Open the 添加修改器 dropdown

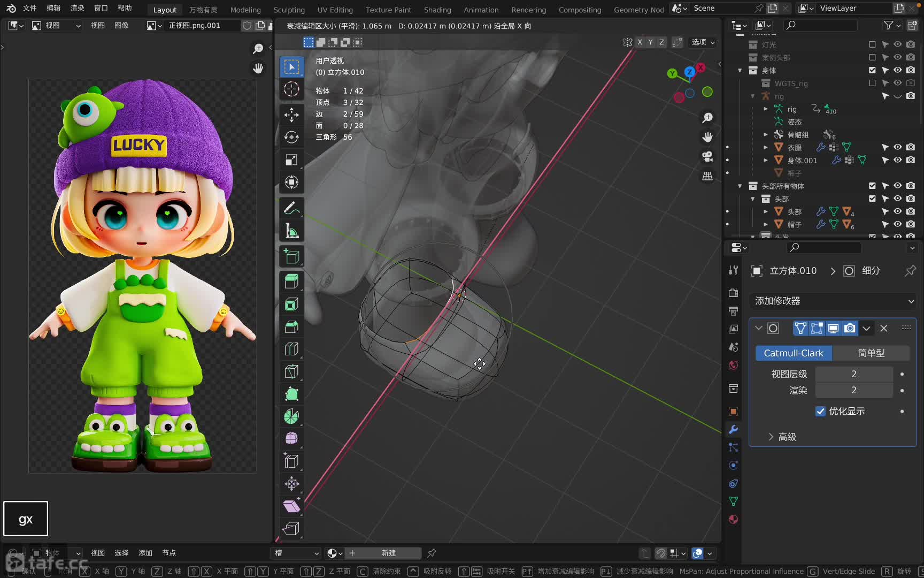pos(833,301)
